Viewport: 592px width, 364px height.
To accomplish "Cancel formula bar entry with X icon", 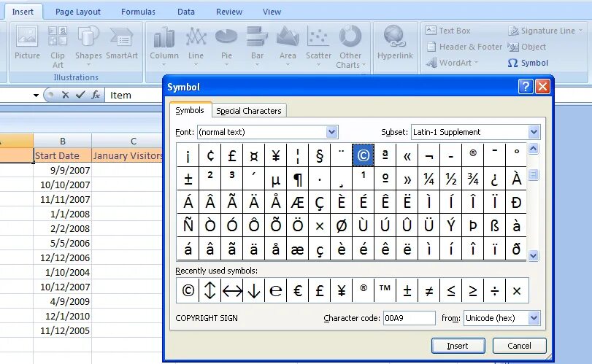I will point(65,95).
